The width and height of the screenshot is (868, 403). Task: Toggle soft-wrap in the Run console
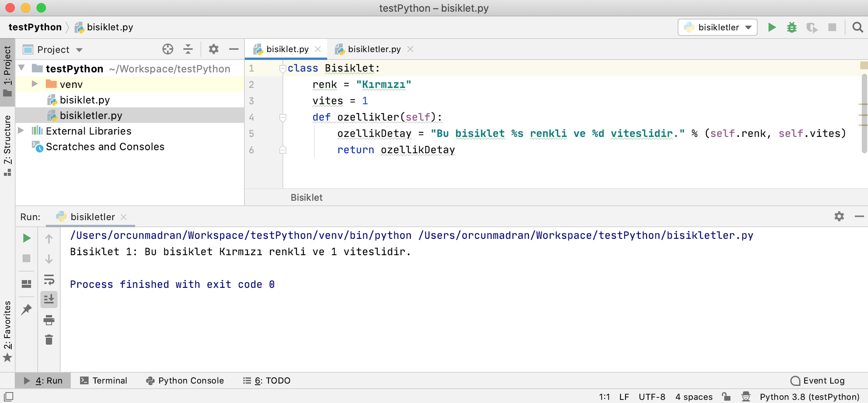pyautogui.click(x=49, y=280)
